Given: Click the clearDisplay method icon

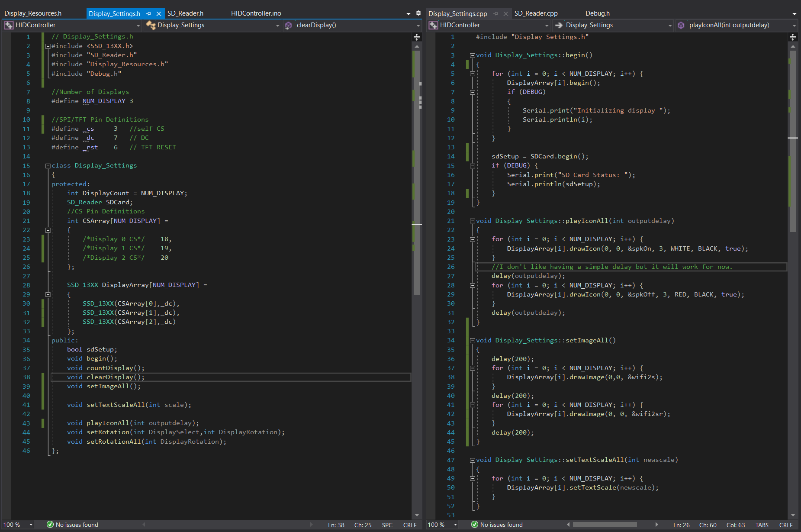Looking at the screenshot, I should [x=289, y=25].
